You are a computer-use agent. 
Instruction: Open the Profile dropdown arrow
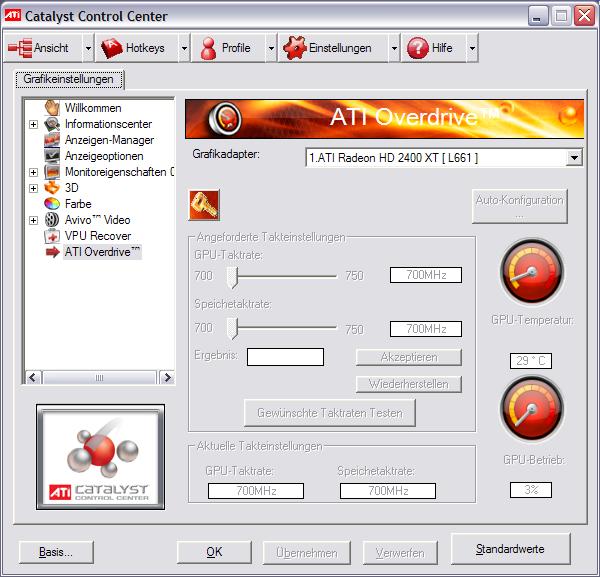point(271,48)
